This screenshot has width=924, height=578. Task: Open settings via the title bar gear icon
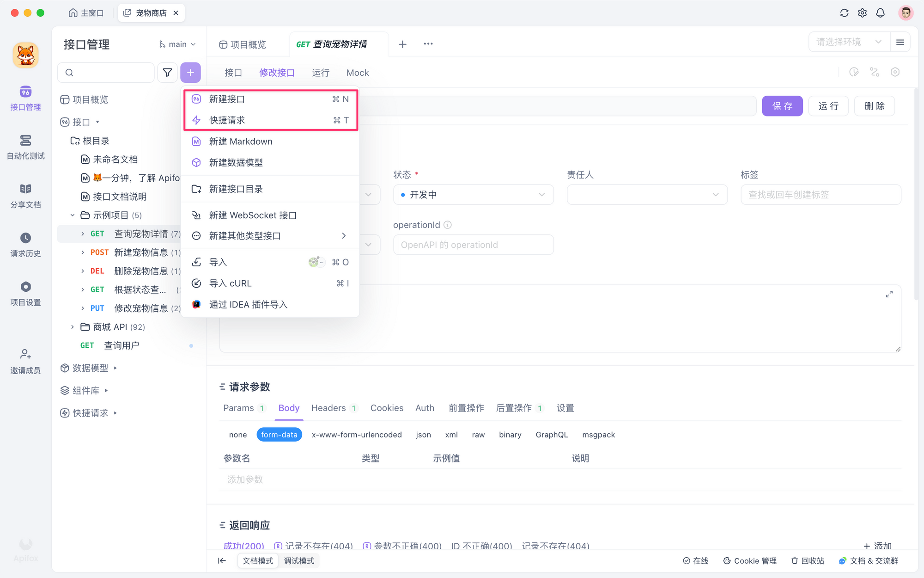862,13
